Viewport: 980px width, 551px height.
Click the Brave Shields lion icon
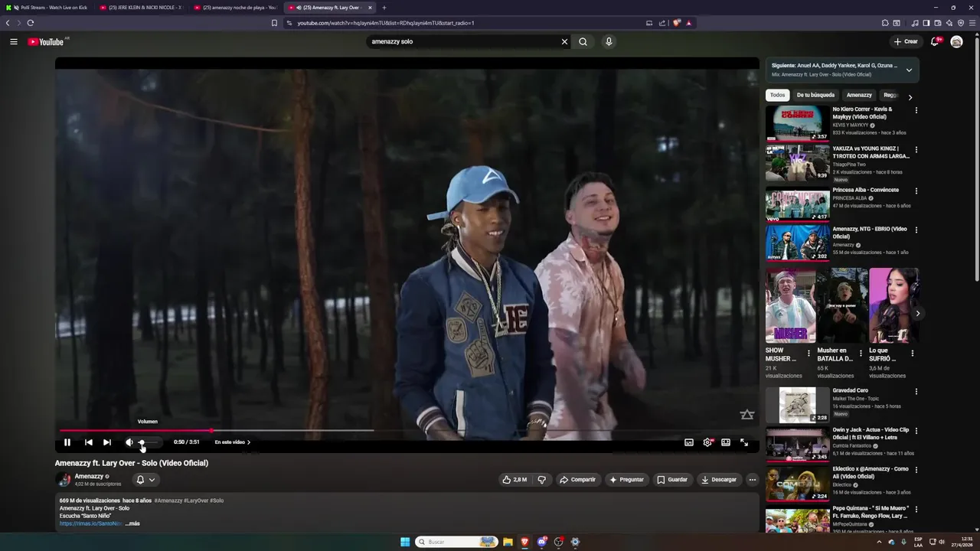pos(677,23)
